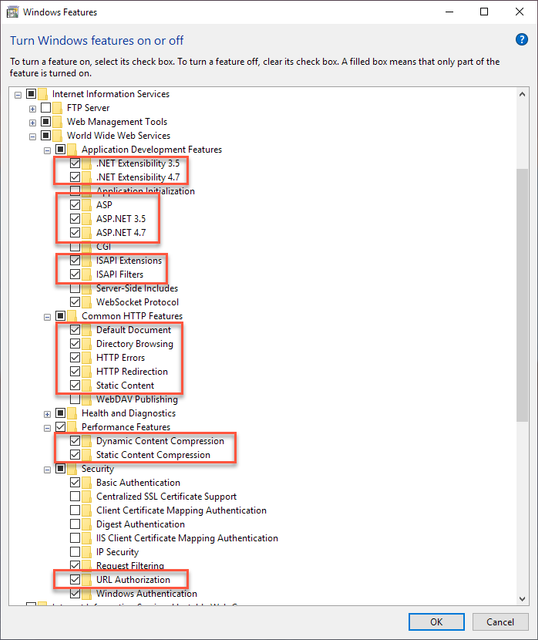Toggle the Directory Browsing checkbox

coord(75,344)
